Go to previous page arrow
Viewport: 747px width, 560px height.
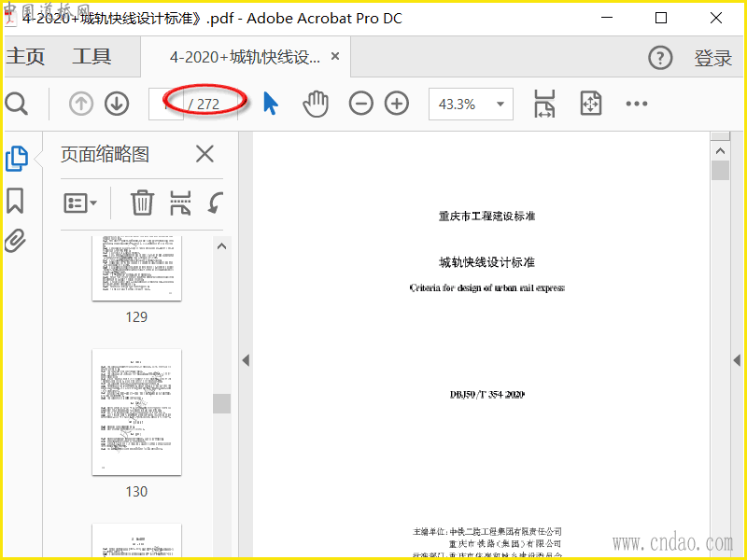point(81,104)
